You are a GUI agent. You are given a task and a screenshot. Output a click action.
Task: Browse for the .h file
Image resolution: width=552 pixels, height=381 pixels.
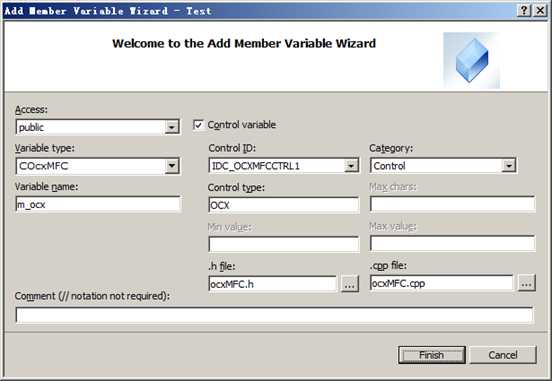[350, 284]
